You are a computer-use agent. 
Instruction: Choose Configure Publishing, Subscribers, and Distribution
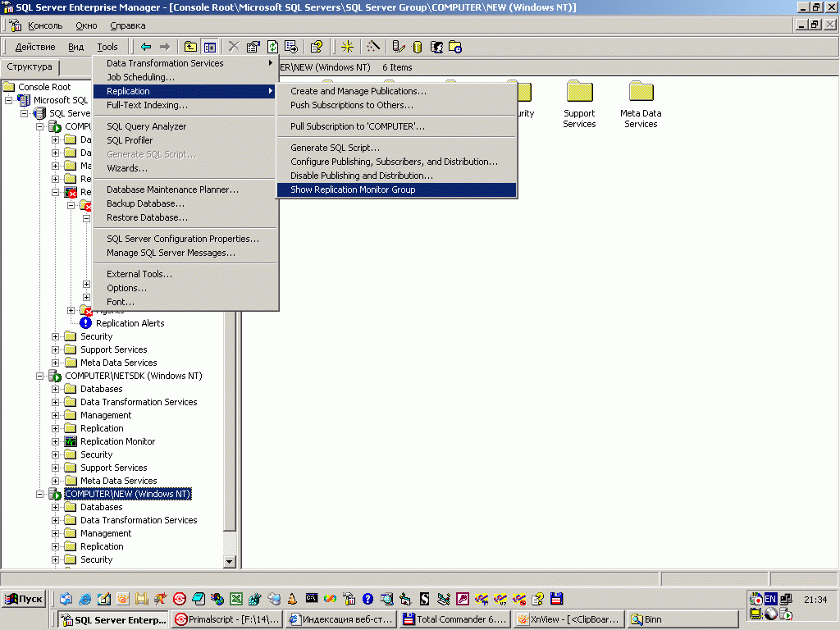[x=396, y=162]
